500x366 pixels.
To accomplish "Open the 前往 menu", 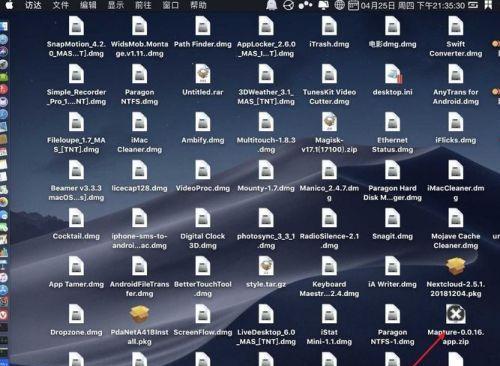I will click(x=143, y=5).
